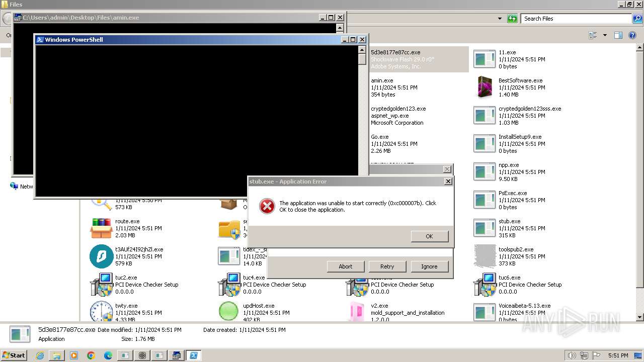Select amin.exe file name
644x362 pixels.
[x=382, y=80]
